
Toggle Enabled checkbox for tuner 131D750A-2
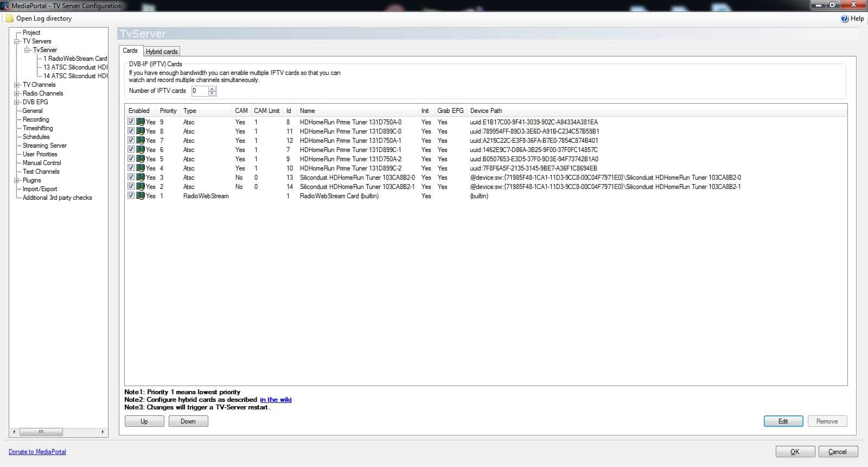click(x=131, y=159)
